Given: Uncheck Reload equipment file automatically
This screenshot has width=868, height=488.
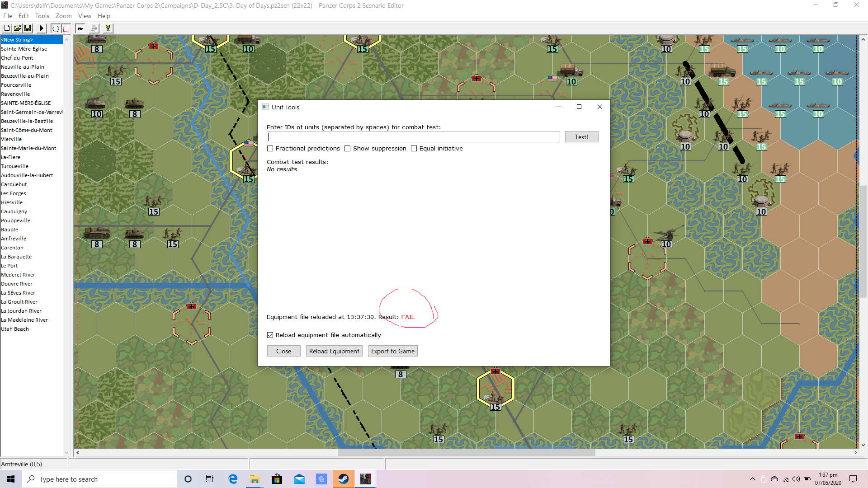Looking at the screenshot, I should 270,335.
